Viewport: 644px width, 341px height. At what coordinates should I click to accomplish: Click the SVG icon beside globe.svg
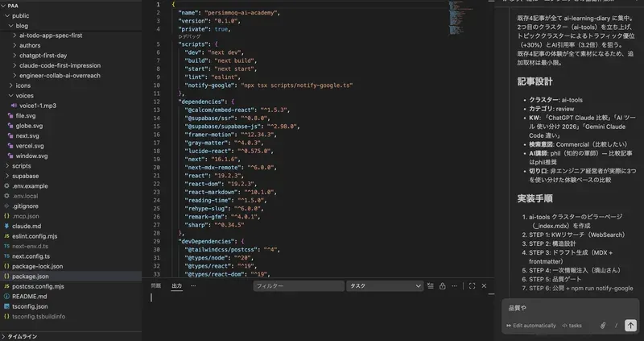10,126
